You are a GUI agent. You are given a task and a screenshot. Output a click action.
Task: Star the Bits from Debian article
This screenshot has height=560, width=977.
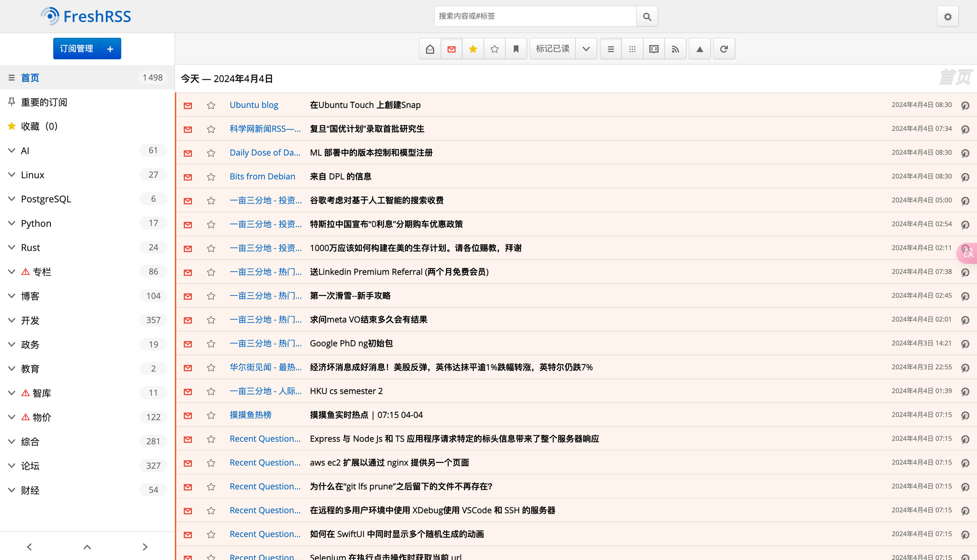coord(211,176)
